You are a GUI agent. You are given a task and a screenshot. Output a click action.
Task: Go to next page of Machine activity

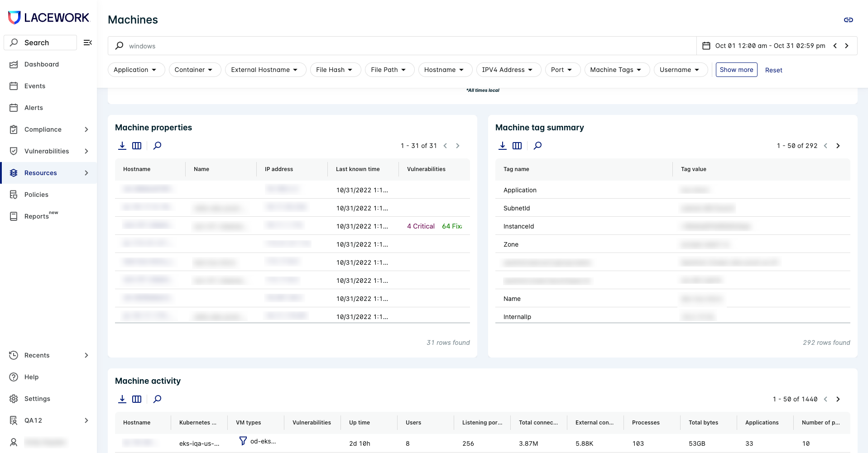tap(838, 399)
